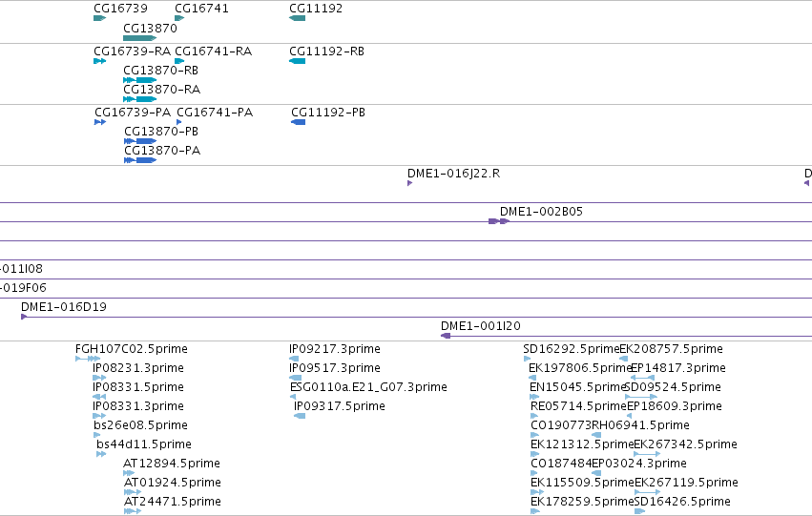Click the EN15045.5prime EST label

[578, 387]
